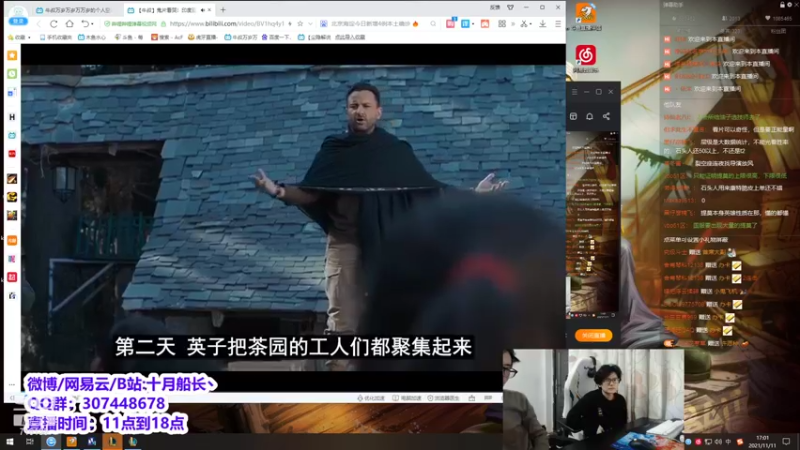Open the live tool hamburger menu
800x450 pixels.
pyautogui.click(x=574, y=92)
